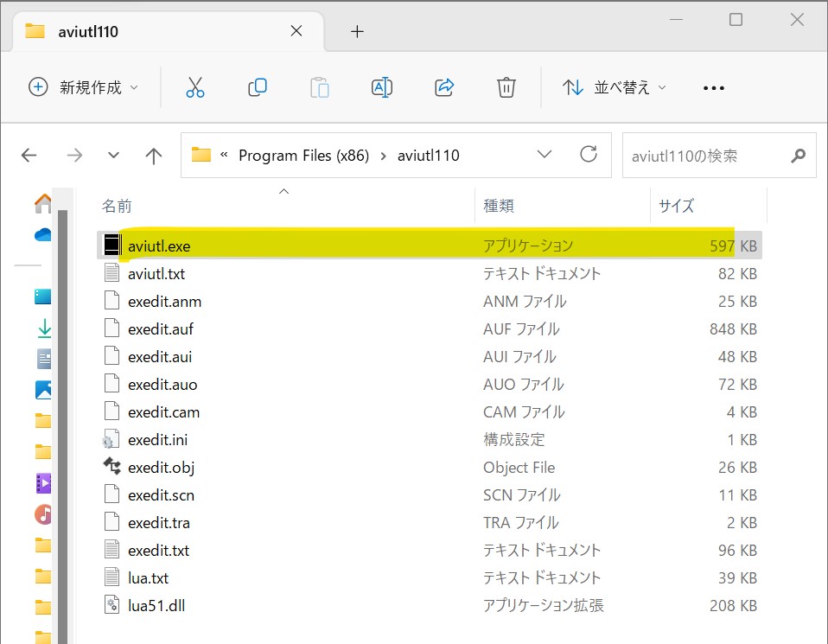Click the Cut scissors icon
The image size is (828, 644).
pos(194,87)
